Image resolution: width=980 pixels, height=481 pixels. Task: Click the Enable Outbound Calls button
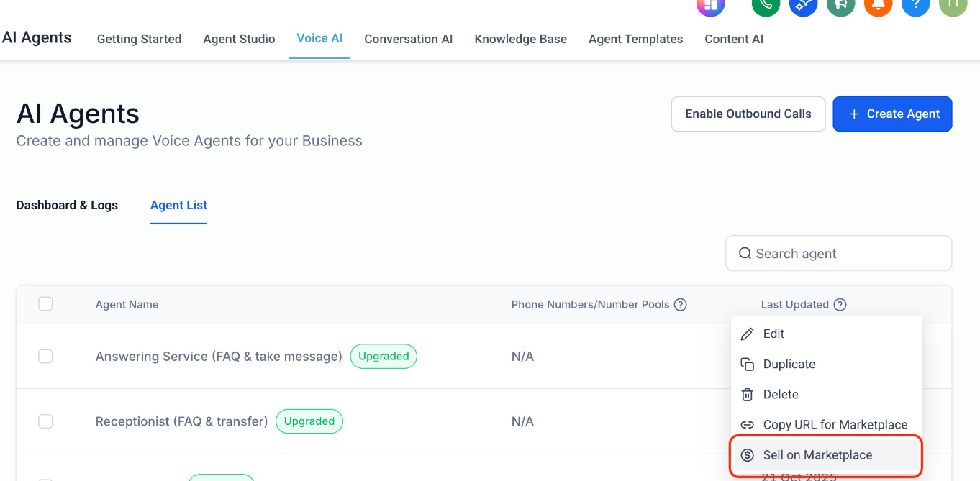pyautogui.click(x=748, y=114)
